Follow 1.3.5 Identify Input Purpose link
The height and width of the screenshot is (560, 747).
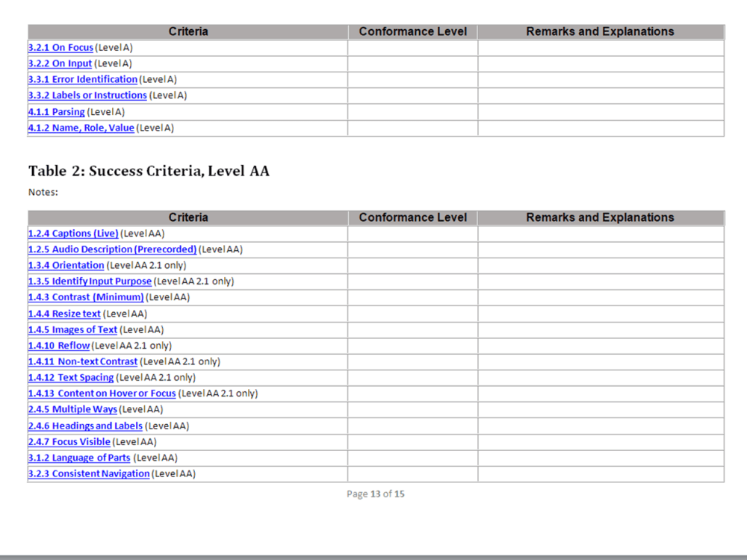(90, 281)
